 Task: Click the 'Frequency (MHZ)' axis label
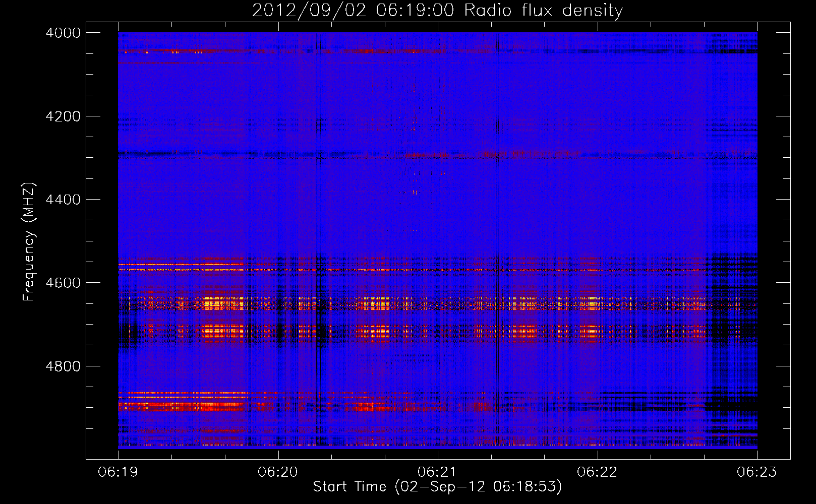pos(29,242)
